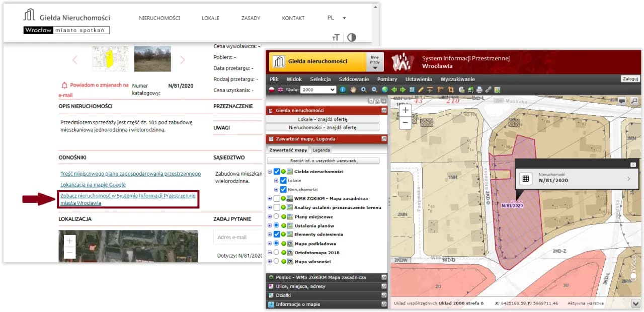Open the Skala scale dropdown
The height and width of the screenshot is (312, 644).
(318, 90)
